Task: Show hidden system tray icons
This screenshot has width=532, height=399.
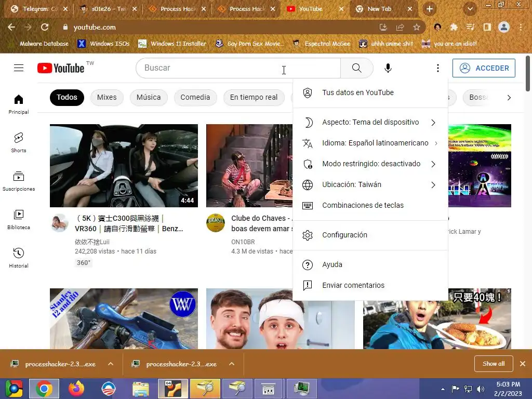Action: pos(443,389)
